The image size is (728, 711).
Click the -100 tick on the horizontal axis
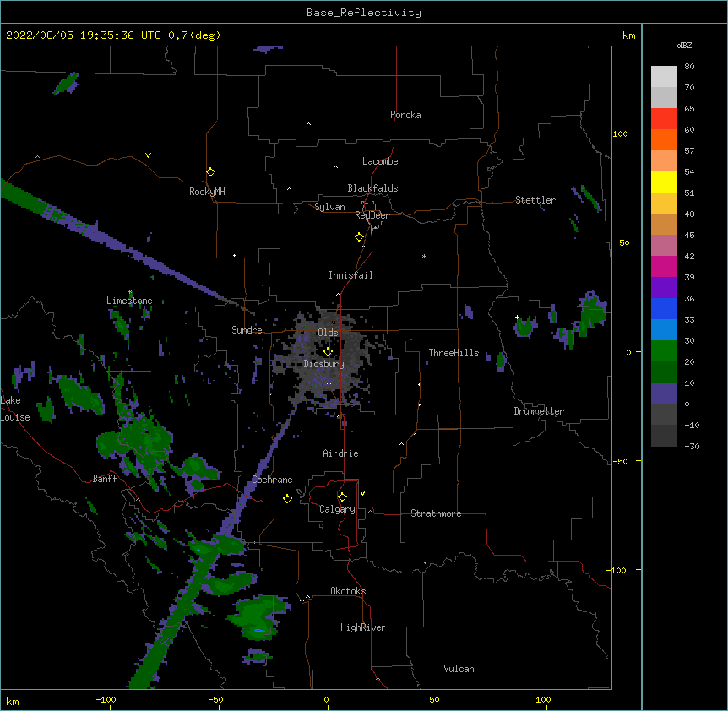pyautogui.click(x=106, y=699)
